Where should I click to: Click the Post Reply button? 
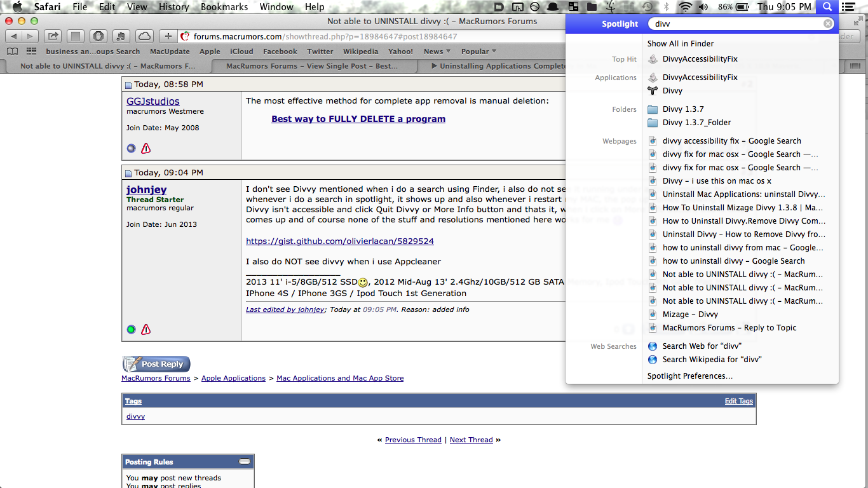point(156,364)
